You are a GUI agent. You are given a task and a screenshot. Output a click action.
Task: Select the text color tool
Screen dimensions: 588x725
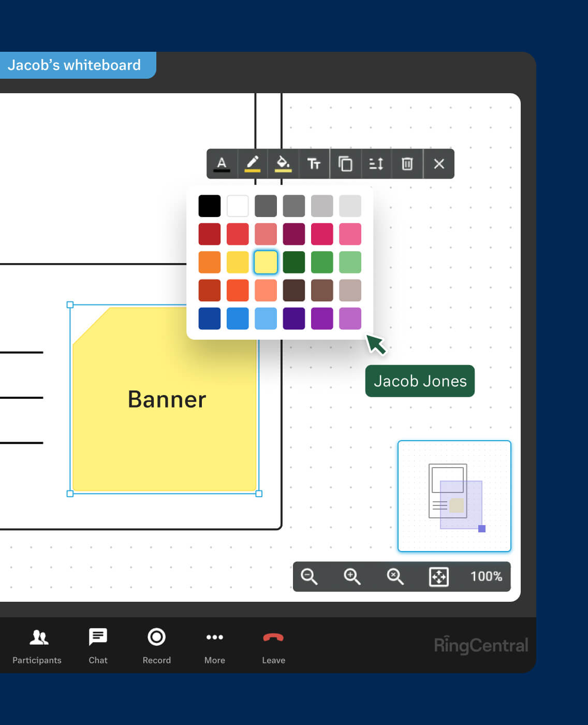[x=222, y=164]
